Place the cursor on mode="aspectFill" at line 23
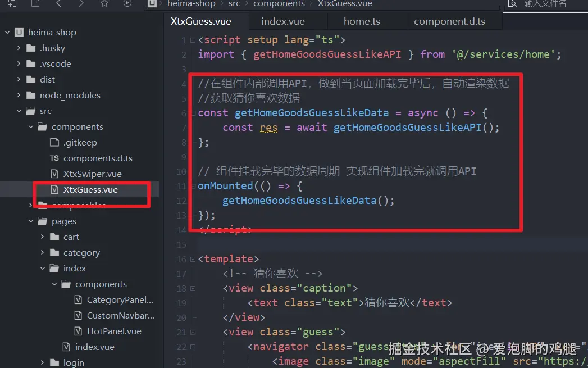Screen dimensions: 588x368 pyautogui.click(x=453, y=361)
